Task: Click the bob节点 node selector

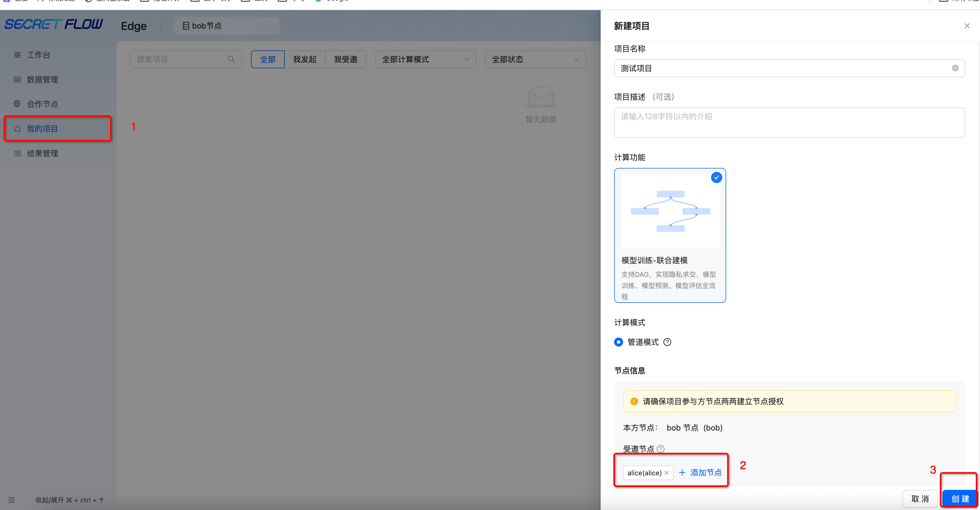Action: point(227,25)
